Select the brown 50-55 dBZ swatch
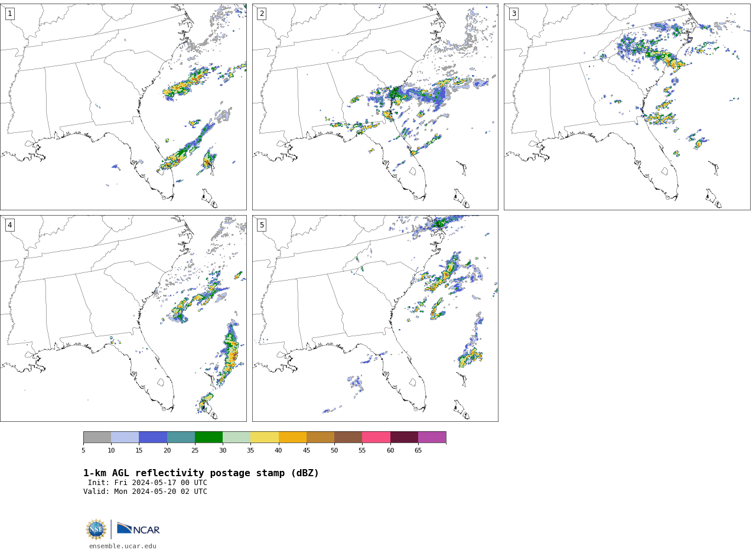The image size is (756, 553). click(348, 437)
